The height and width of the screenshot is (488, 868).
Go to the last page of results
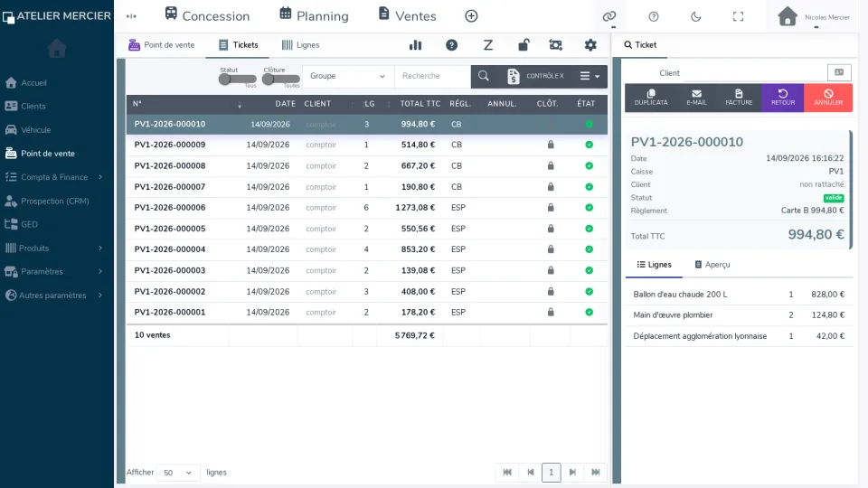pyautogui.click(x=596, y=473)
